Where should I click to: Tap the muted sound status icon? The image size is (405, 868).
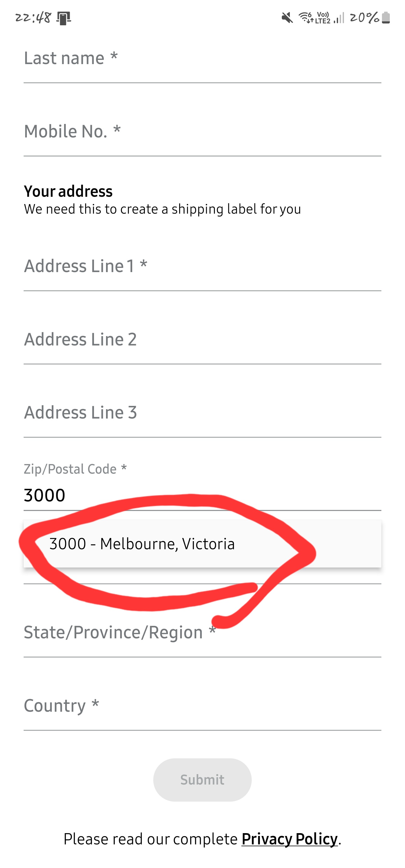[x=287, y=17]
